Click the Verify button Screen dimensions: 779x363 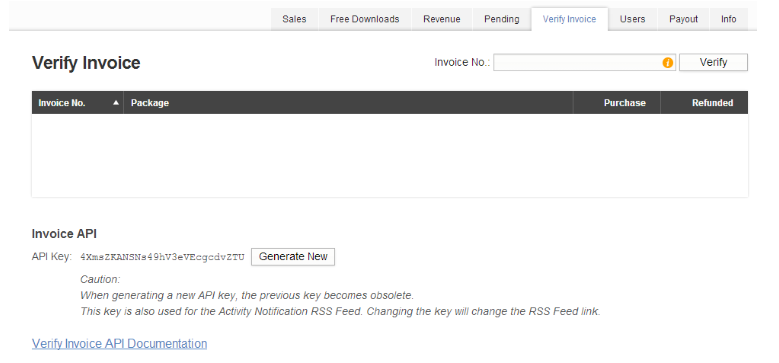713,62
